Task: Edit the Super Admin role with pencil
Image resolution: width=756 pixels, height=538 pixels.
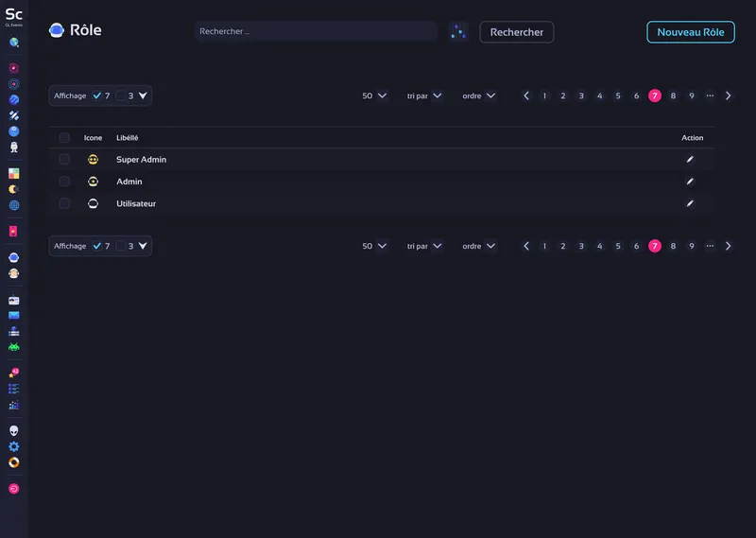Action: tap(690, 160)
